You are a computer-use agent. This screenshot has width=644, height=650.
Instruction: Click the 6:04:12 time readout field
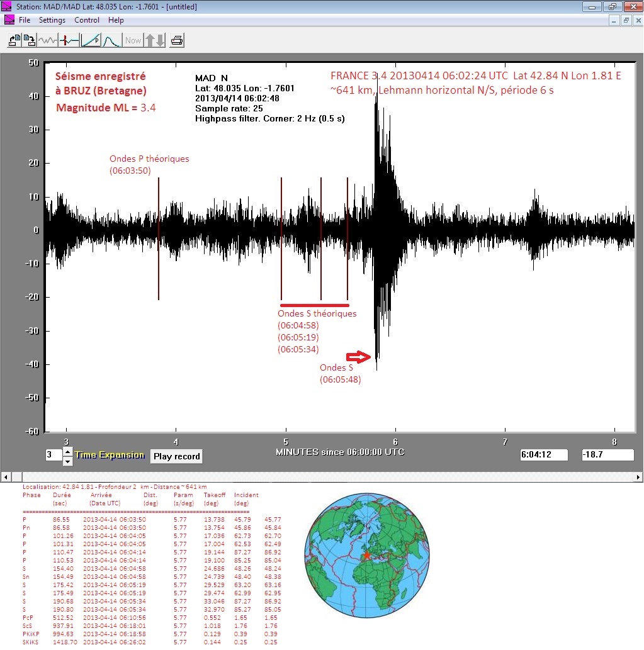point(544,455)
